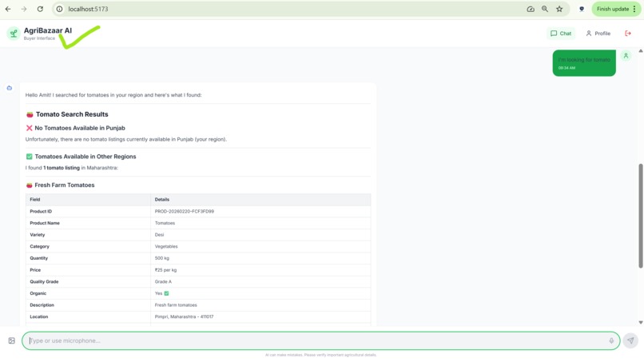Click the browser forward arrow
The width and height of the screenshot is (644, 362).
click(x=24, y=9)
